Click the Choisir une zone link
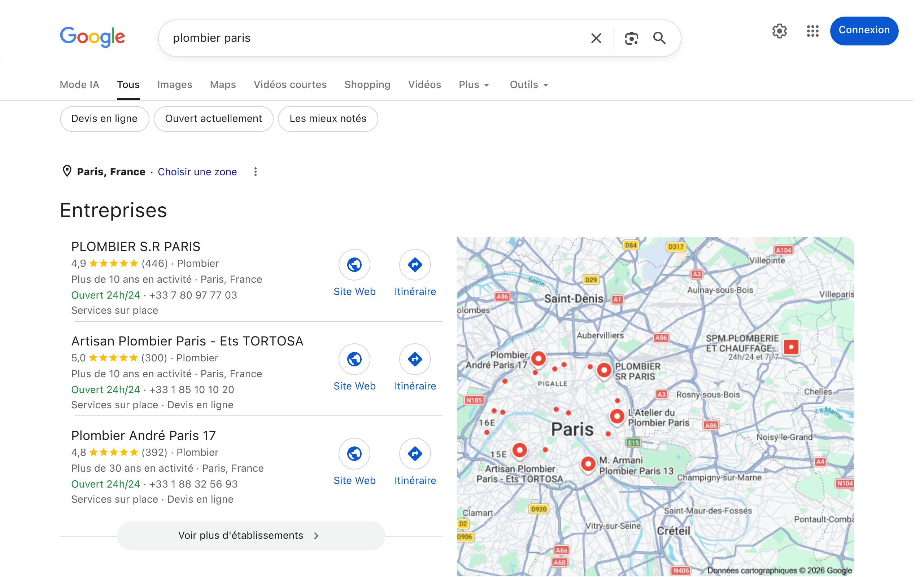The width and height of the screenshot is (924, 577). coord(197,172)
